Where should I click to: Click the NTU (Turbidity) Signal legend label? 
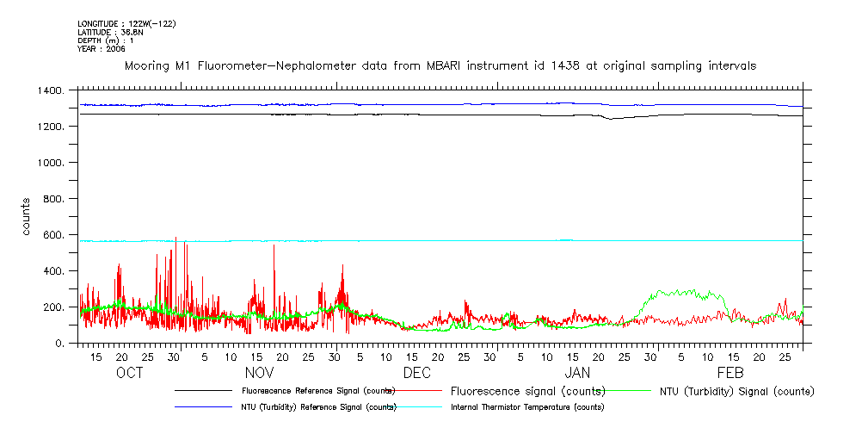click(x=736, y=391)
